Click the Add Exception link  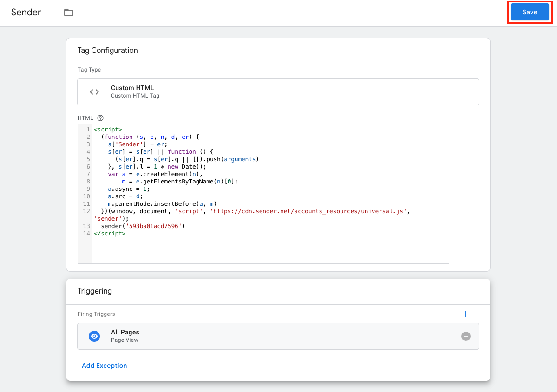(104, 366)
